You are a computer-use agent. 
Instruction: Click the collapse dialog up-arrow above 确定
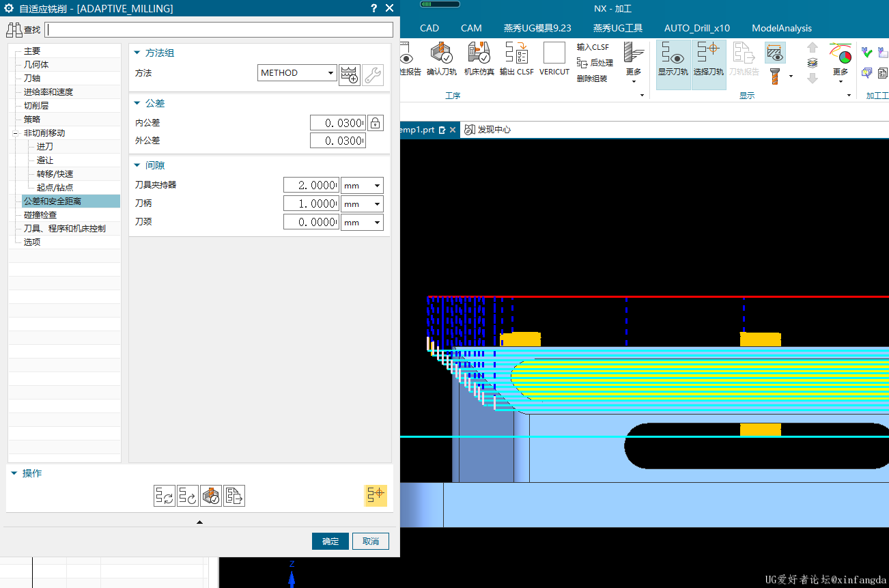click(x=199, y=522)
